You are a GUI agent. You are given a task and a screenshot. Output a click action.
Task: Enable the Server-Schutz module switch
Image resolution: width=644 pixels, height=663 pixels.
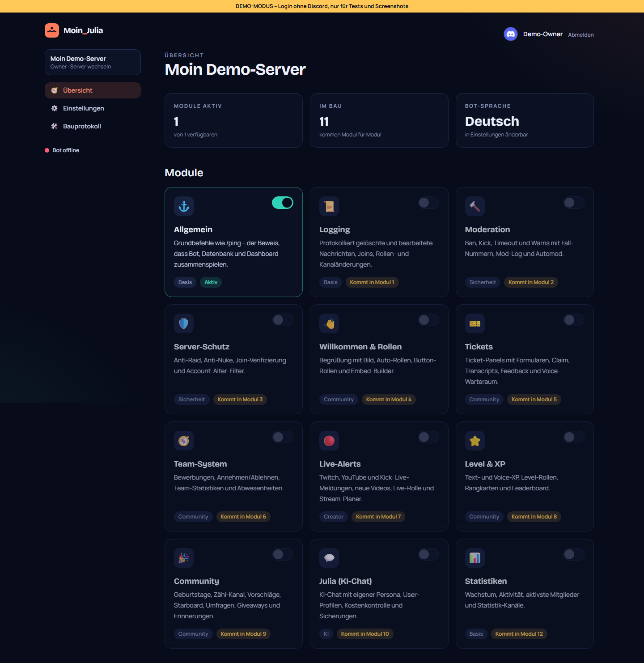click(283, 320)
